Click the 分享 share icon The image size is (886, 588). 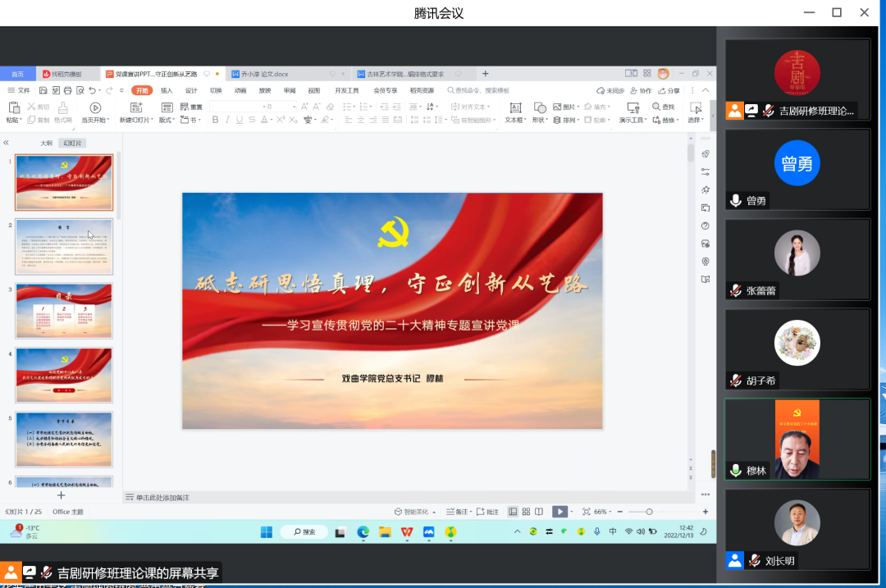point(669,90)
